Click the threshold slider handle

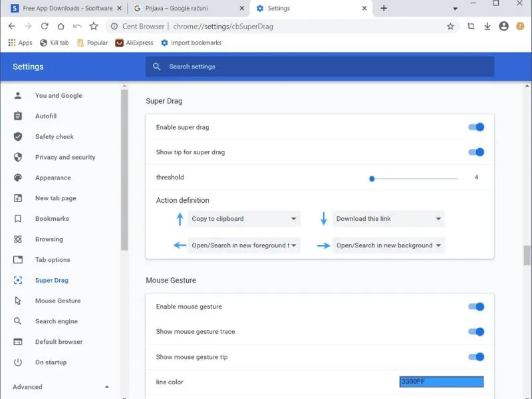pos(372,178)
